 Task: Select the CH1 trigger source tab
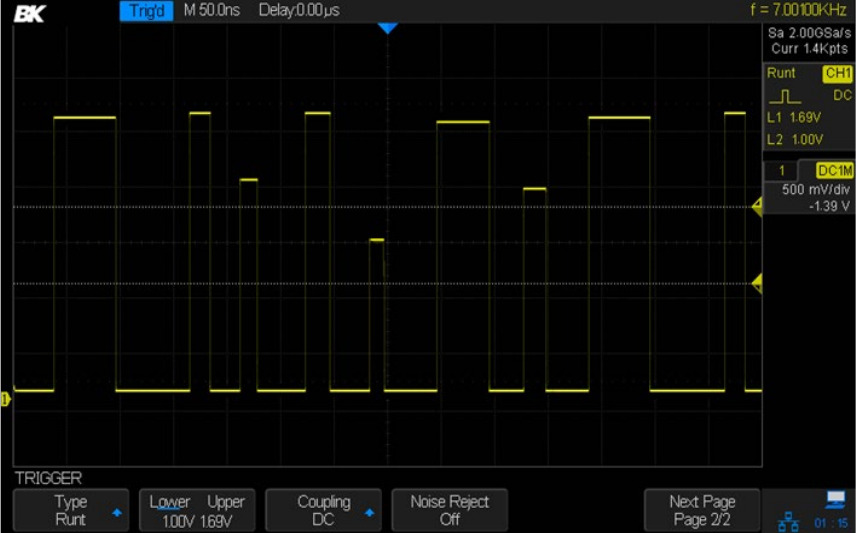click(836, 74)
